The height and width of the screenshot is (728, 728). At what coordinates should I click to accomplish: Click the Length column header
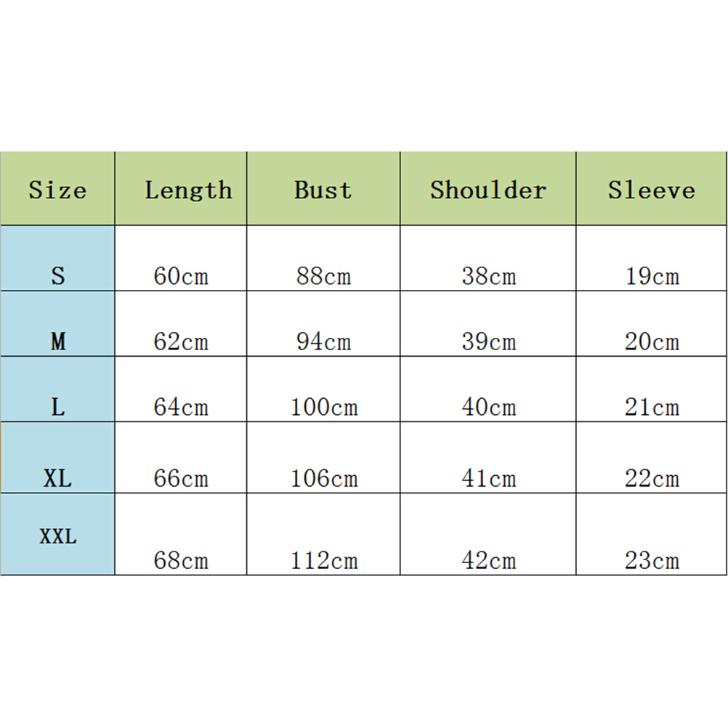tap(187, 190)
